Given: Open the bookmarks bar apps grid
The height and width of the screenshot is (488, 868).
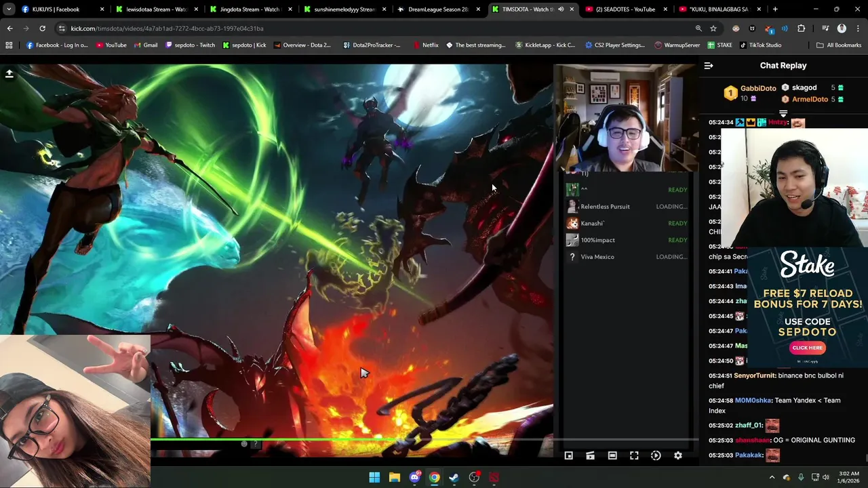Looking at the screenshot, I should (x=9, y=45).
